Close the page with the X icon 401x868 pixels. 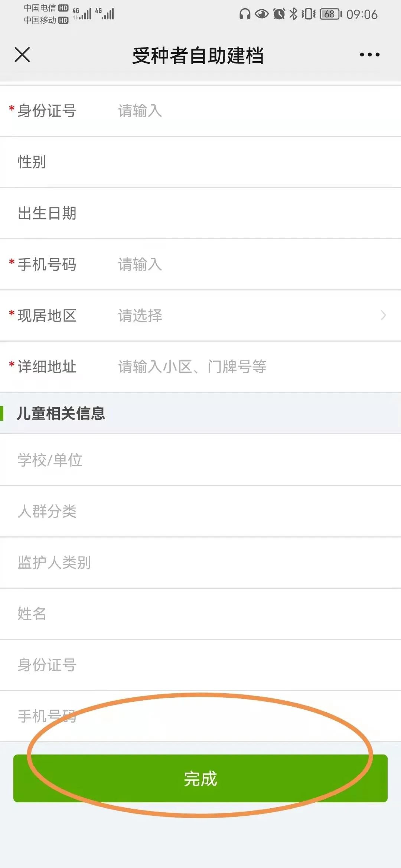22,55
